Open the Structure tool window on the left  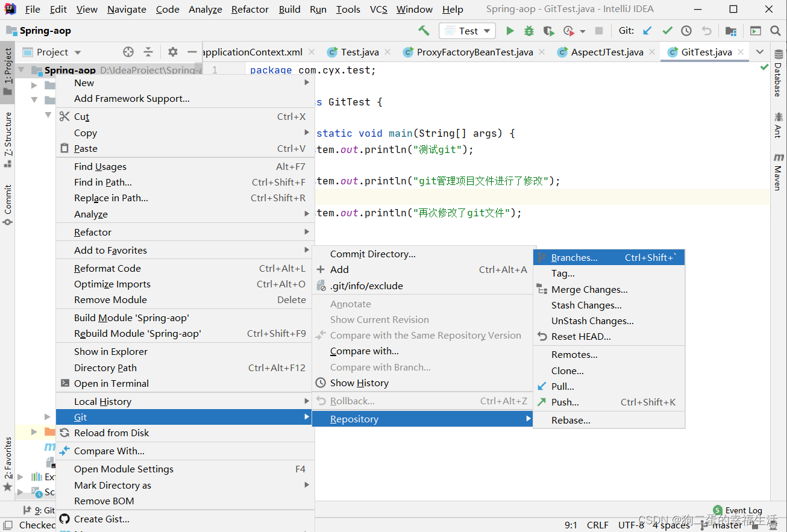(7, 139)
